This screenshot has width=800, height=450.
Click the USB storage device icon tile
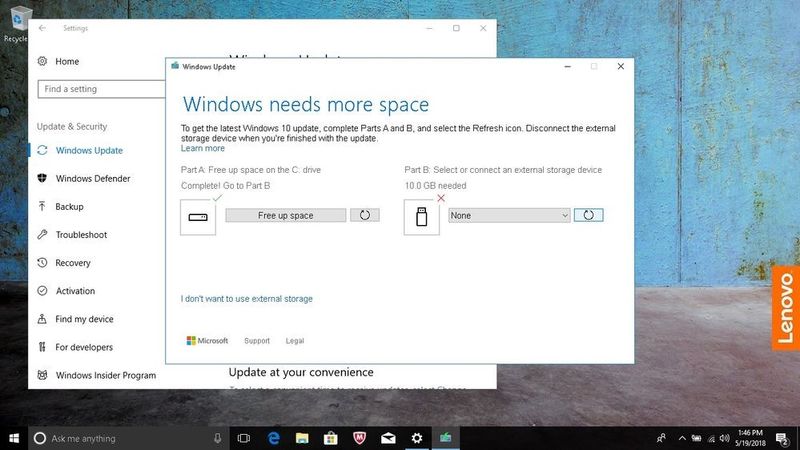coord(421,217)
